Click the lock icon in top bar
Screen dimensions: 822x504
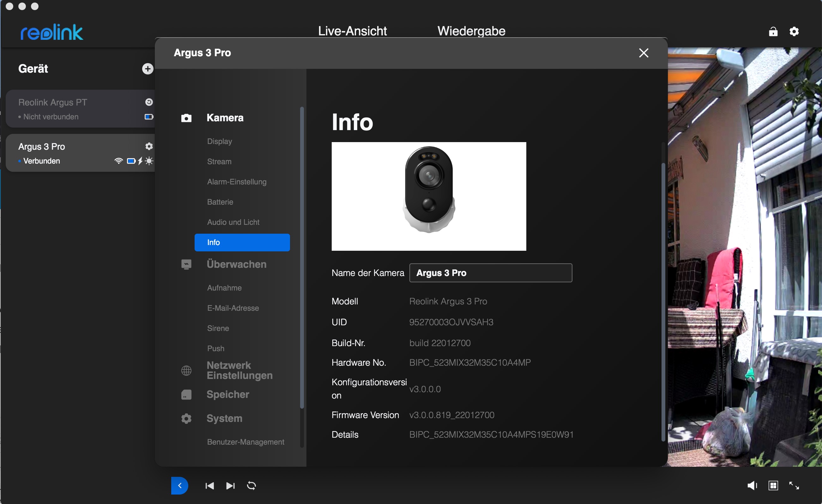773,31
